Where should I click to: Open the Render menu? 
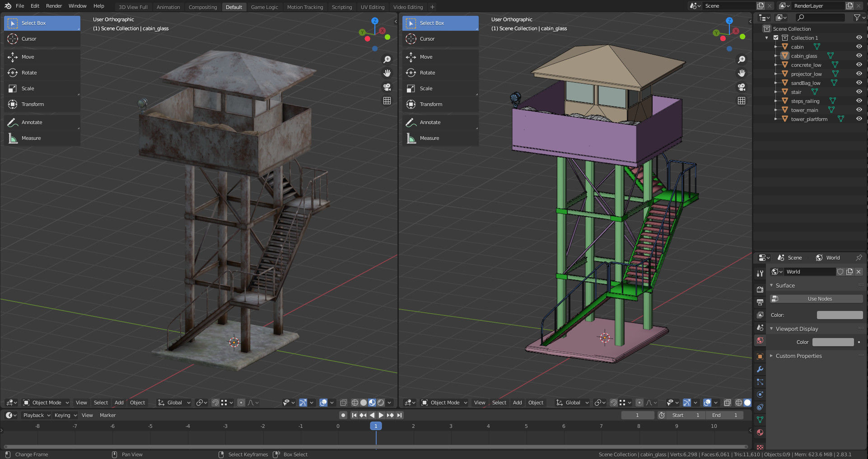(x=54, y=6)
